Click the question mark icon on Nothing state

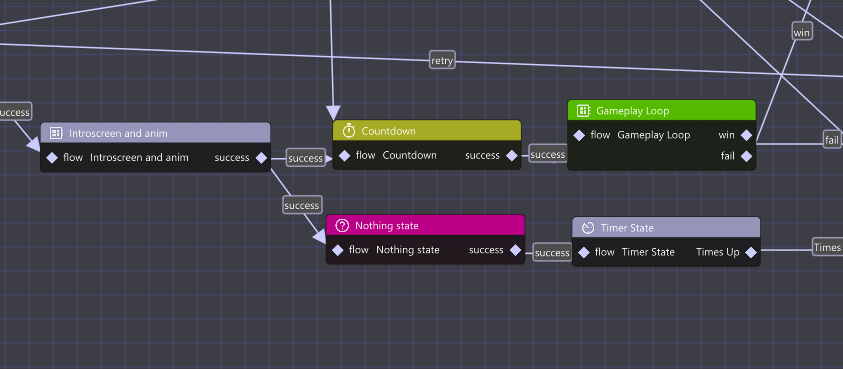(342, 225)
